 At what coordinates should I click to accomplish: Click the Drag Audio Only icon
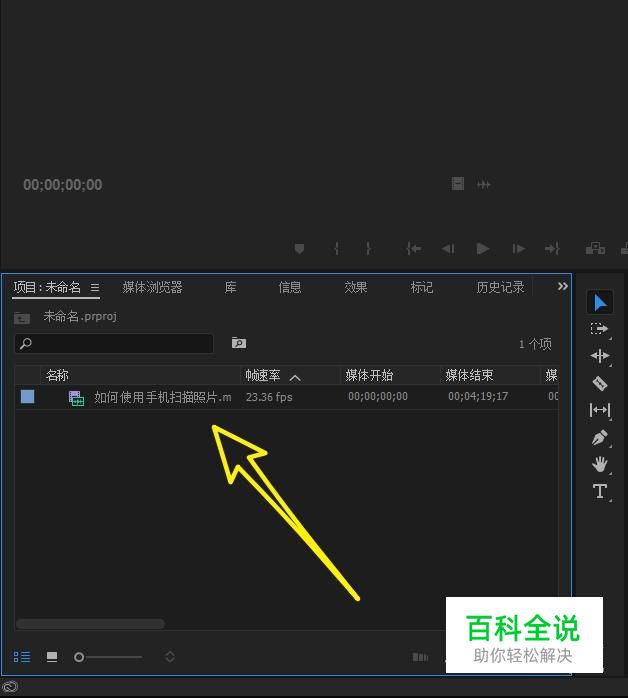[483, 184]
